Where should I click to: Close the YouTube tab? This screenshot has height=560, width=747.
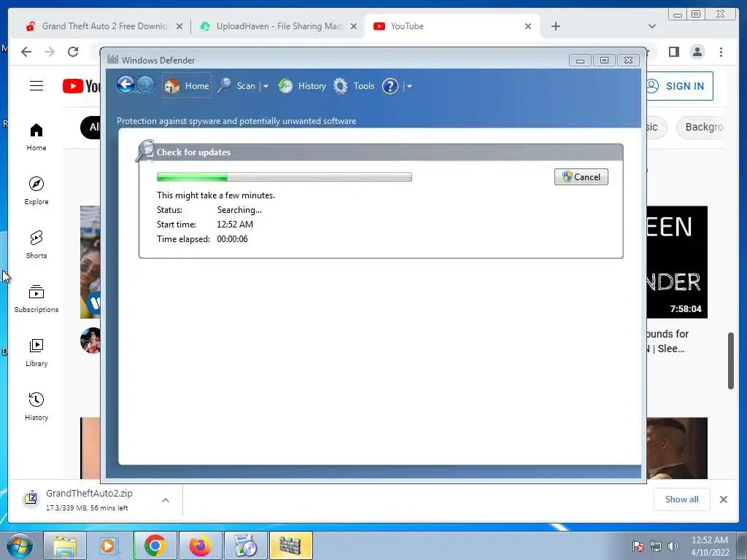pyautogui.click(x=528, y=27)
